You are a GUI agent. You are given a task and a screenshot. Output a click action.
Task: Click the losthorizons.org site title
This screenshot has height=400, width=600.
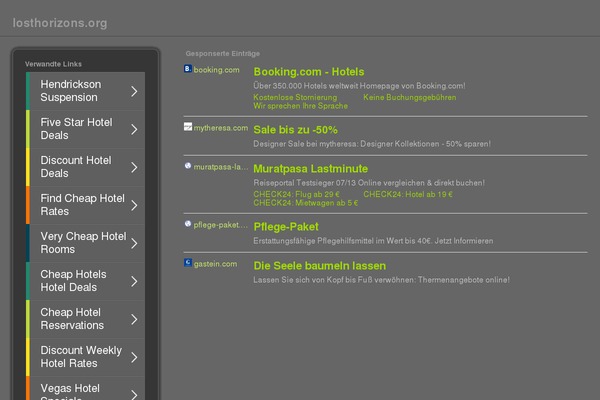pyautogui.click(x=60, y=23)
